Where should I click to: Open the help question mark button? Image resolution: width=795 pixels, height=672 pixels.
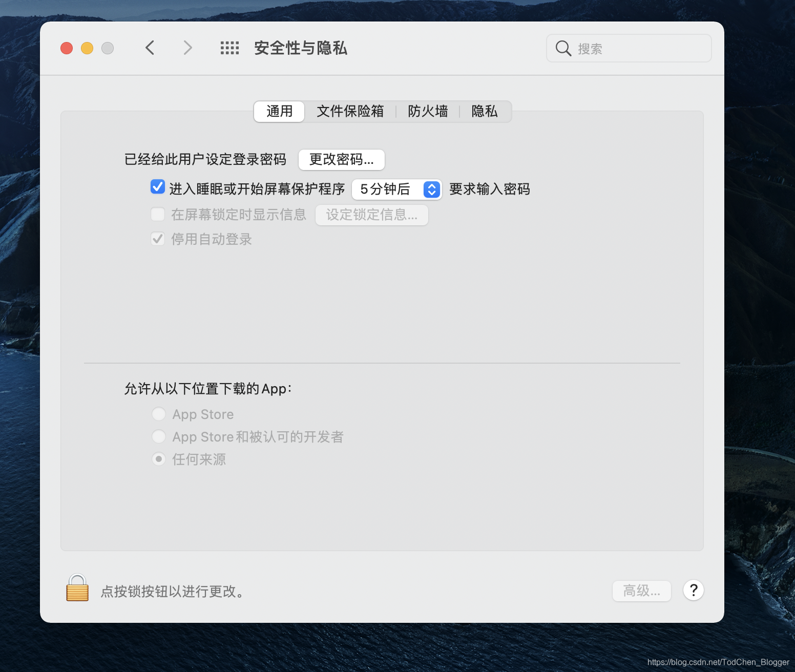click(x=694, y=591)
